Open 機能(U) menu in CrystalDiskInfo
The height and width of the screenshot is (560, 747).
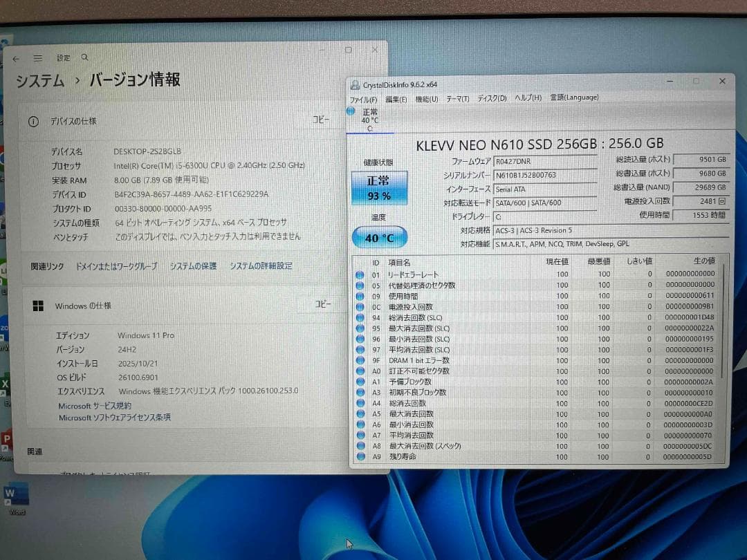point(426,99)
